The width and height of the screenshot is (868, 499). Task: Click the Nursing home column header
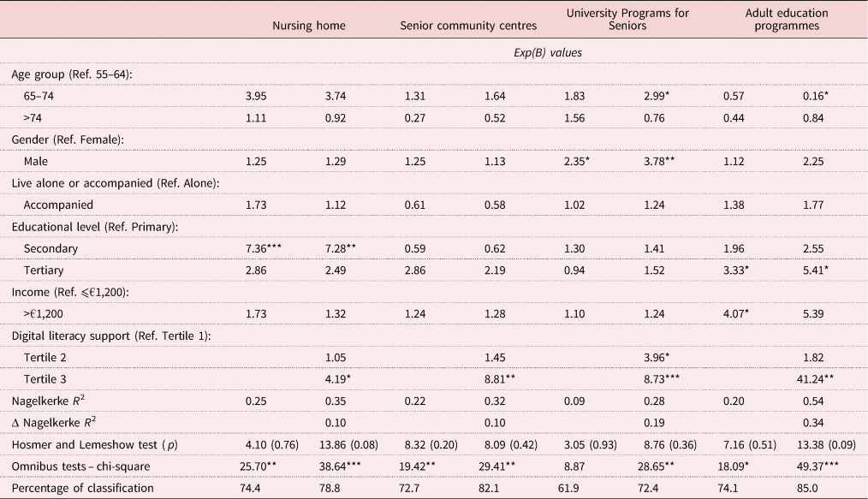(308, 26)
